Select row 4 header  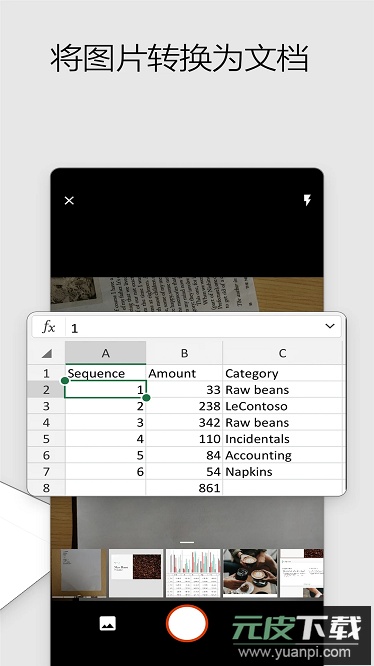(x=46, y=423)
